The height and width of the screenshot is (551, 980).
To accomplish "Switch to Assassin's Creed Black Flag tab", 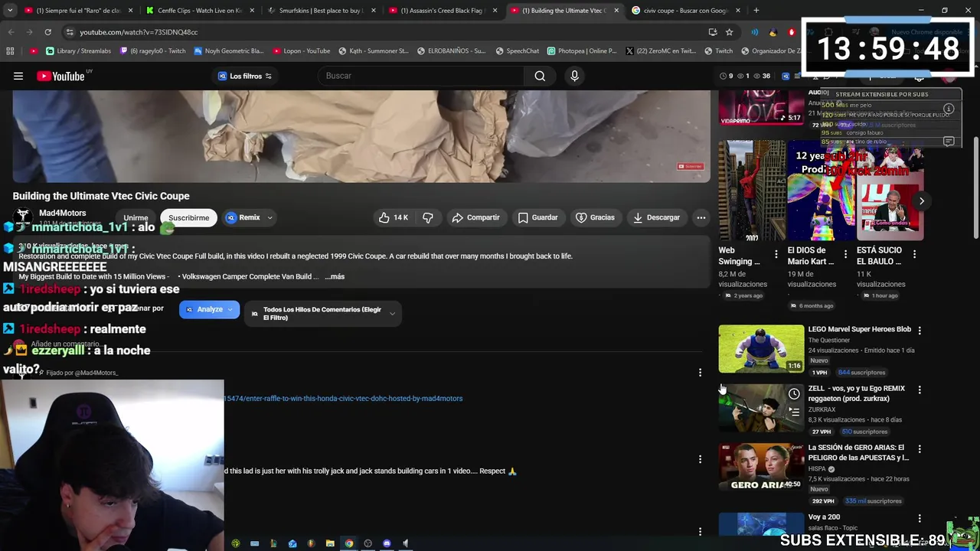I will (443, 11).
